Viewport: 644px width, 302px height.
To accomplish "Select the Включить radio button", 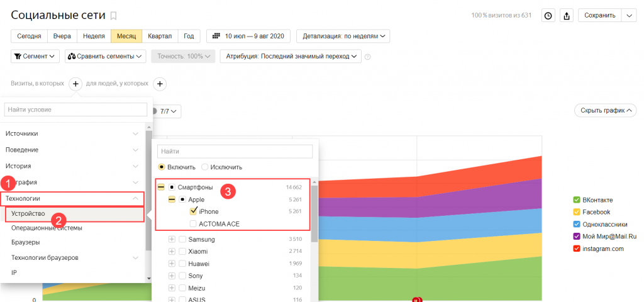I will click(x=162, y=167).
